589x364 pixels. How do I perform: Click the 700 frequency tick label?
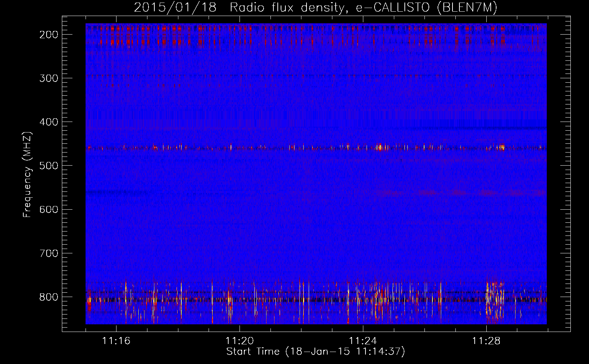pyautogui.click(x=49, y=253)
